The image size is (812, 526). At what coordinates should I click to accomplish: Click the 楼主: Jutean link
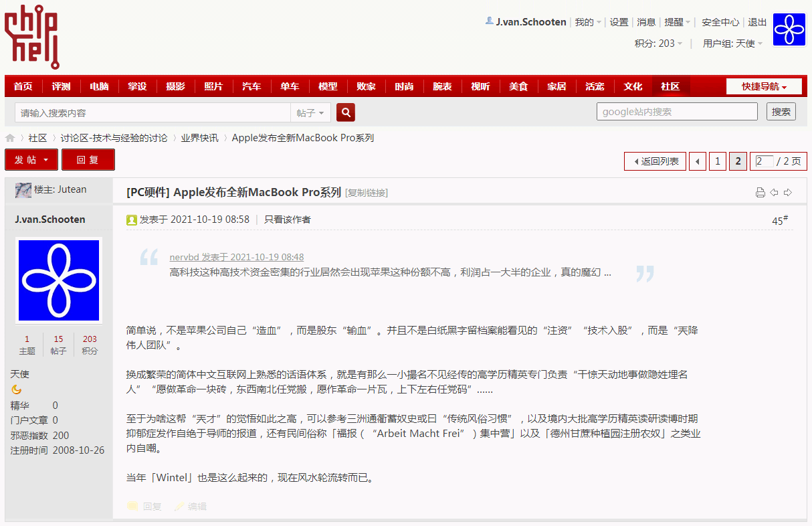coord(60,189)
